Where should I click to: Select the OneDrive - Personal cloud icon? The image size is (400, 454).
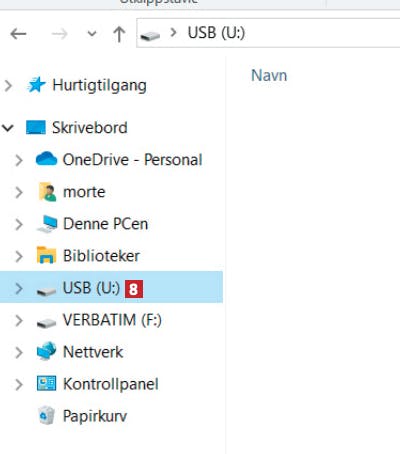46,159
